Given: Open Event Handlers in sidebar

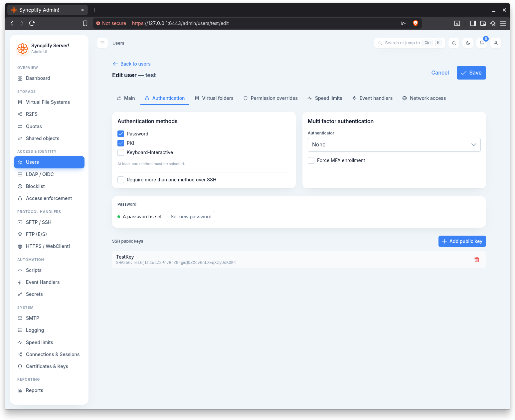Looking at the screenshot, I should (49, 282).
